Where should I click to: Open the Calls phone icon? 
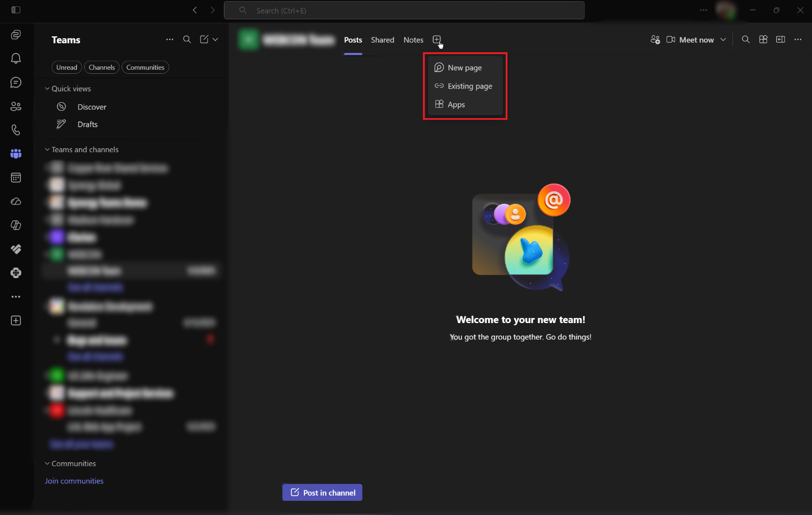click(x=16, y=130)
